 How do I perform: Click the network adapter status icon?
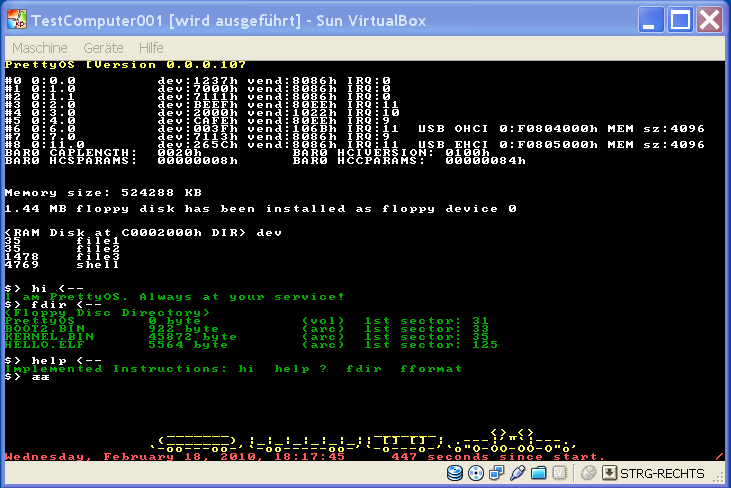click(x=497, y=473)
